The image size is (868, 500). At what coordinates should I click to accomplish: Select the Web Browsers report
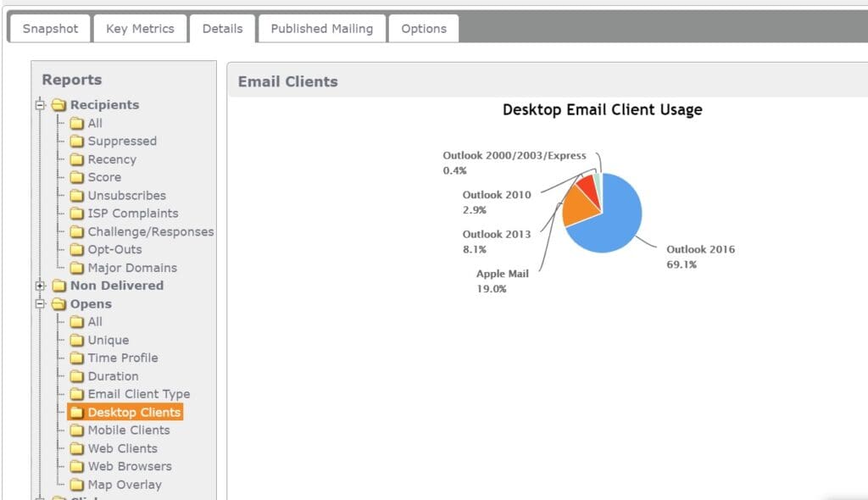click(130, 467)
